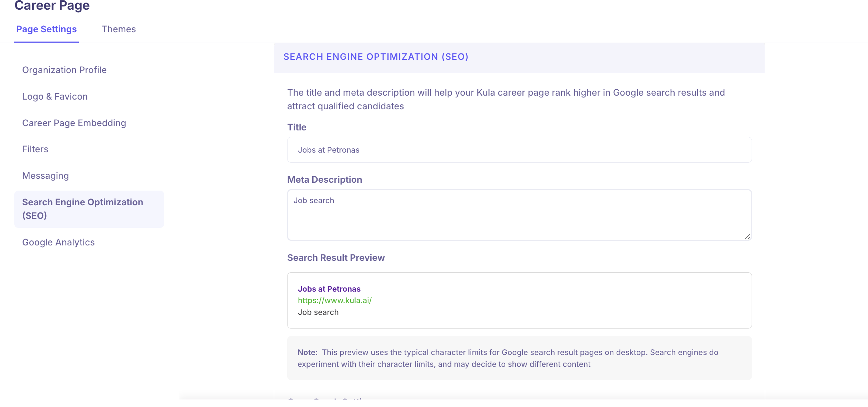This screenshot has width=868, height=407.
Task: Select Search Engine Optimization (SEO) item
Action: tap(89, 209)
